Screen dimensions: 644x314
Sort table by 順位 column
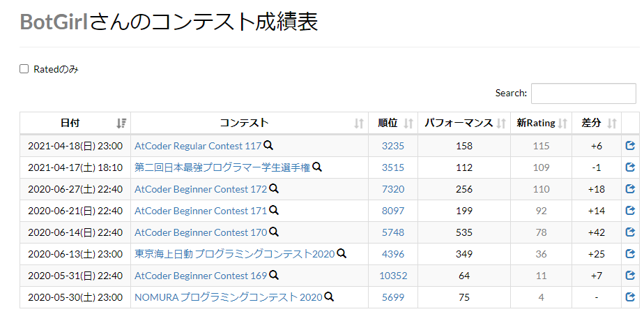(x=393, y=123)
